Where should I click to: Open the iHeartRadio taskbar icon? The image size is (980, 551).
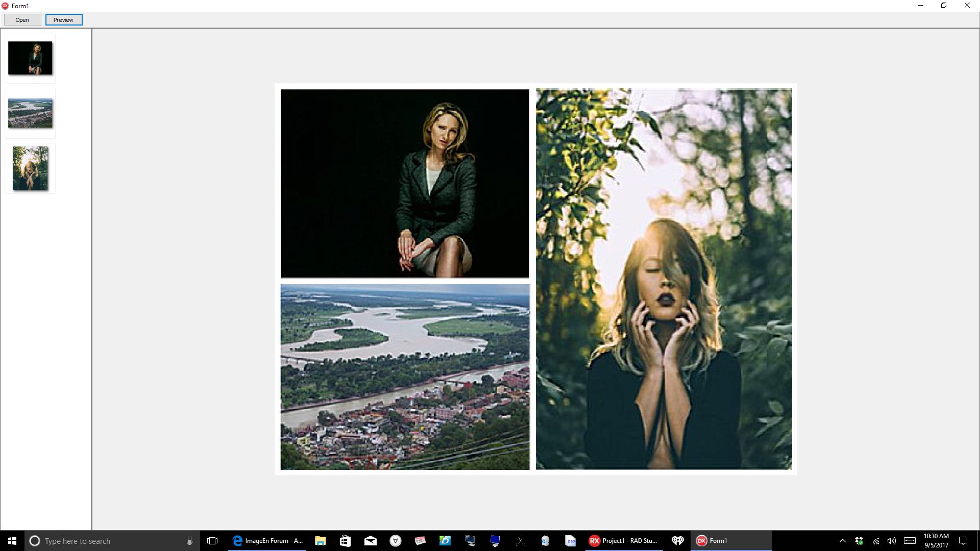click(678, 541)
